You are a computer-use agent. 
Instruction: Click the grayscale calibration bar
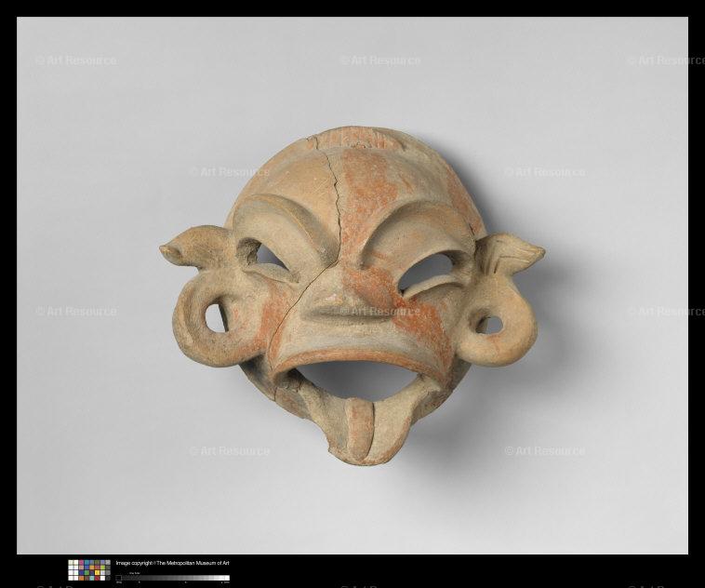(173, 578)
